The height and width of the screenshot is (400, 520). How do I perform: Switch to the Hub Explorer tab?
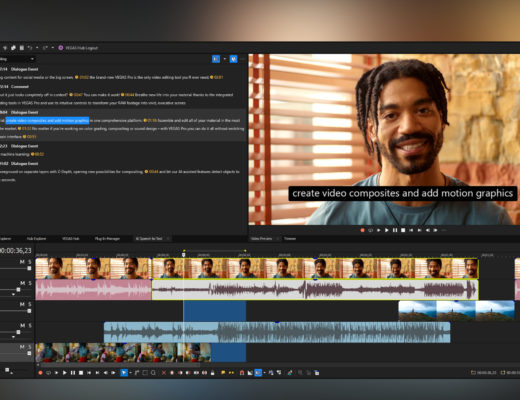tap(36, 239)
